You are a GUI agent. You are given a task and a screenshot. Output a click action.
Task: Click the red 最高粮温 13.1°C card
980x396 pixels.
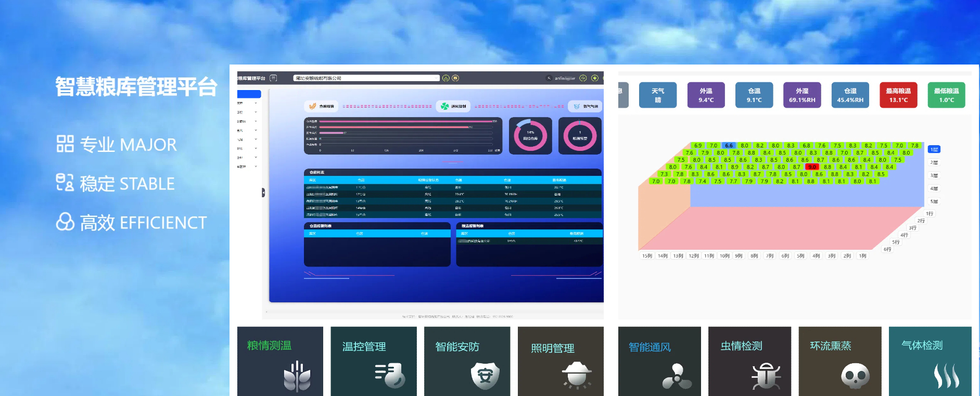pyautogui.click(x=898, y=95)
